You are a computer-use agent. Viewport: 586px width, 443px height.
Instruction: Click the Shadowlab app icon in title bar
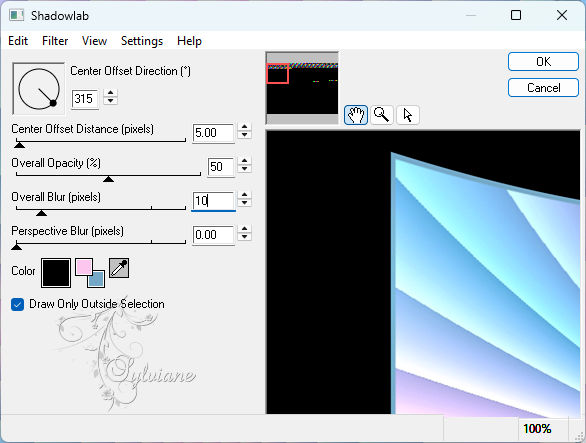click(x=17, y=15)
